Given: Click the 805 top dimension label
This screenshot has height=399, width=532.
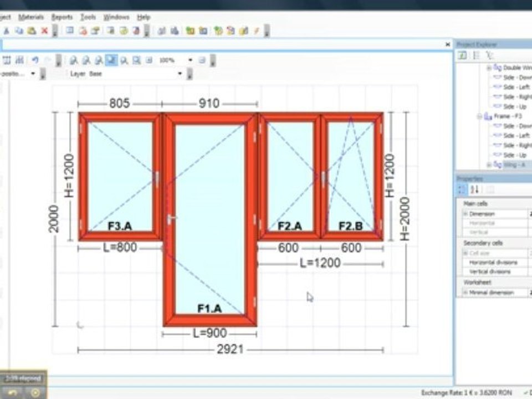Looking at the screenshot, I should 120,103.
